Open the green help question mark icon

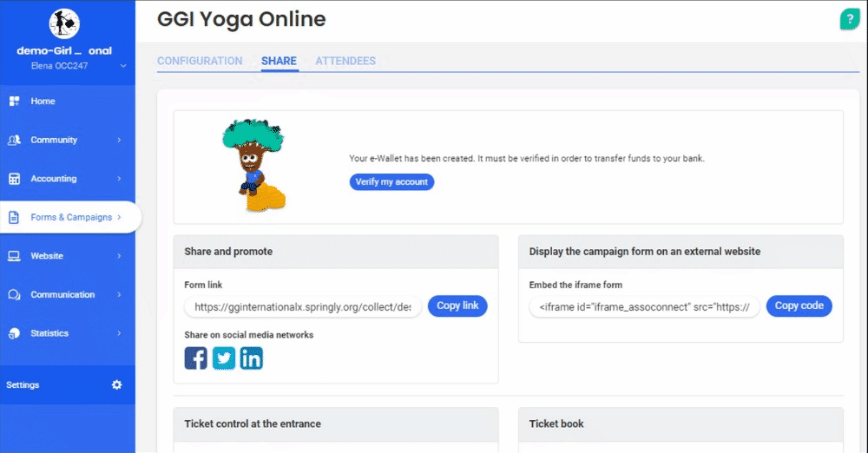click(x=848, y=20)
